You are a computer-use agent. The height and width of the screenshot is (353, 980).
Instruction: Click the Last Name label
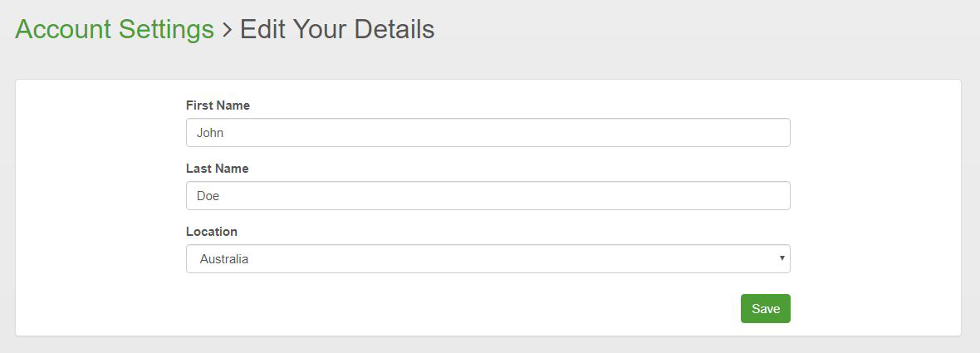click(217, 169)
